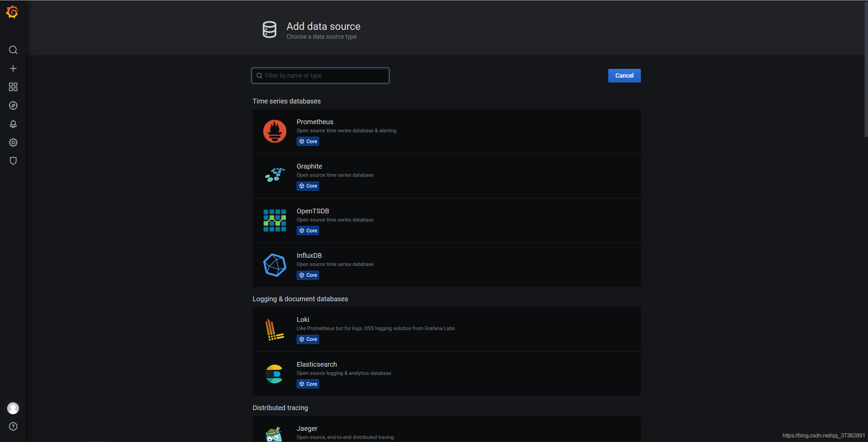Screen dimensions: 868x442
Task: Select the Elasticsearch data source
Action: (447, 374)
